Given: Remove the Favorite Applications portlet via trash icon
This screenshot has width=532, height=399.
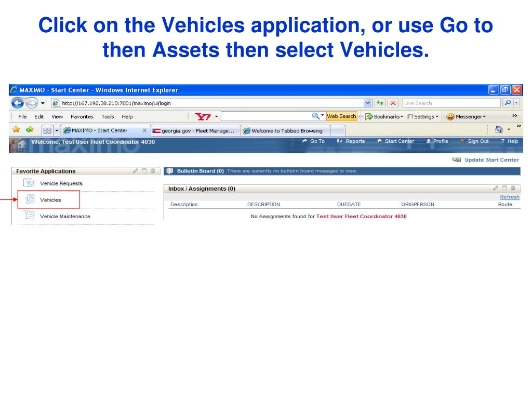Looking at the screenshot, I should pos(153,170).
